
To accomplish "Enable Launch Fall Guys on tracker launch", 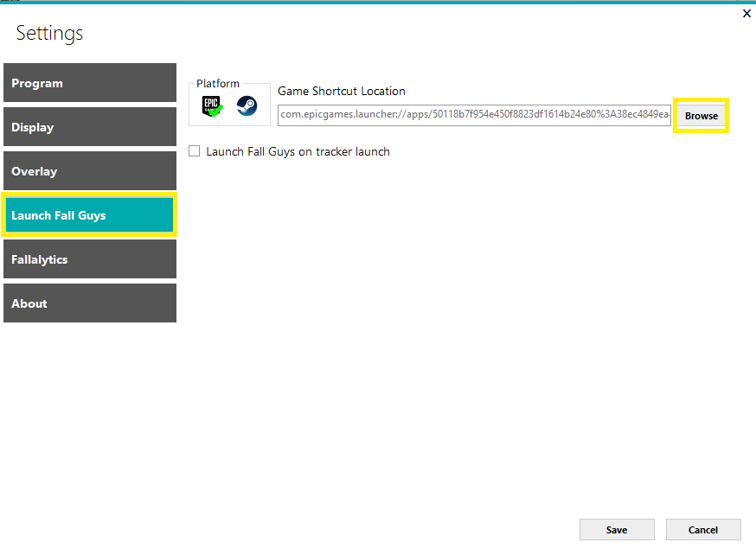I will coord(195,151).
